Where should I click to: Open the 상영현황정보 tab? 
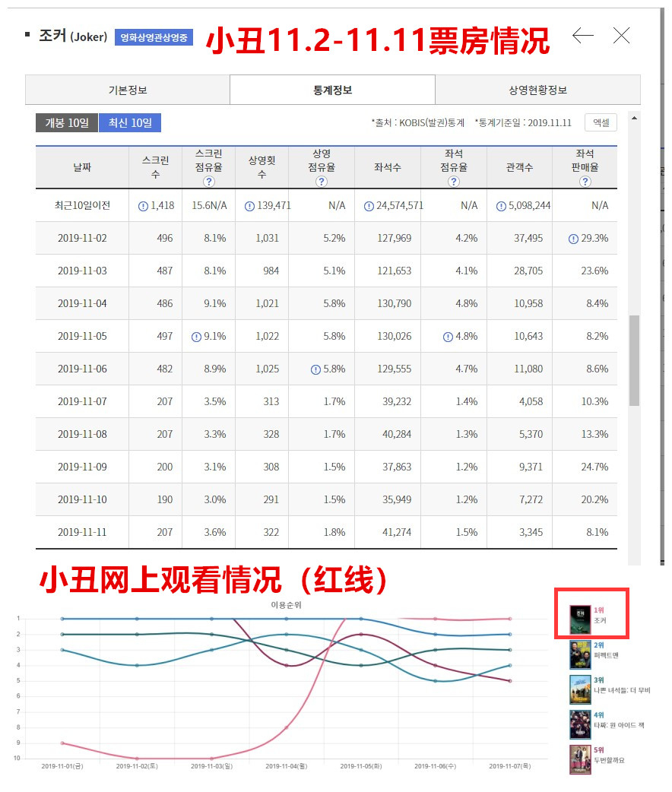pos(537,90)
